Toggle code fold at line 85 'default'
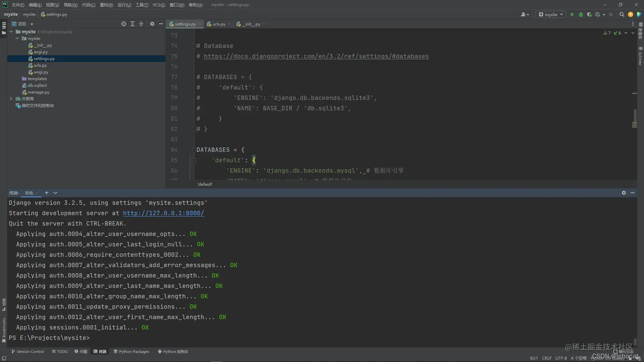 (x=194, y=160)
